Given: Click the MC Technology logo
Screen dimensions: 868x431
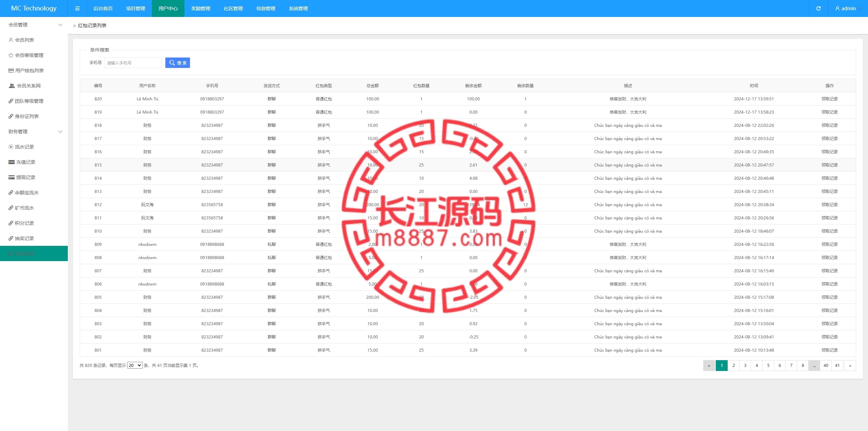Looking at the screenshot, I should tap(34, 8).
